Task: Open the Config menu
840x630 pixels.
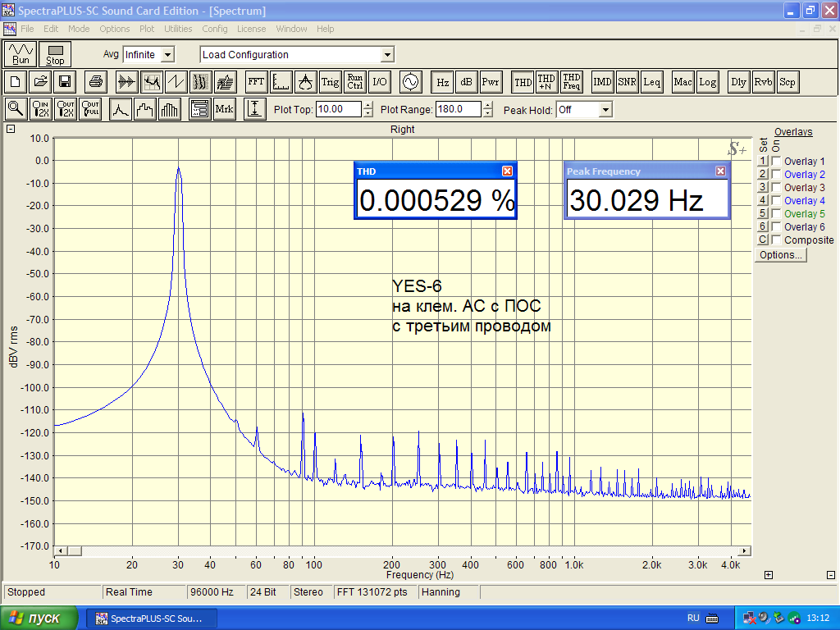Action: coord(215,29)
